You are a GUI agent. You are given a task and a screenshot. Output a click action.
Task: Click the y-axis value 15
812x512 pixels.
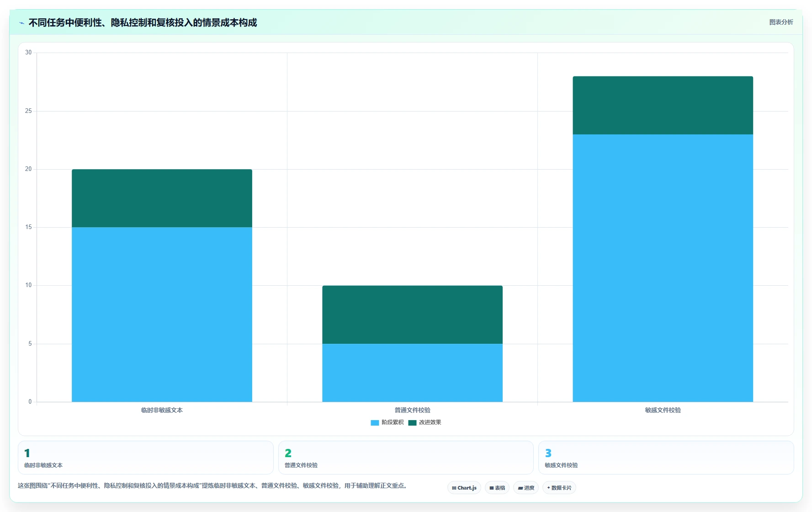coord(28,227)
